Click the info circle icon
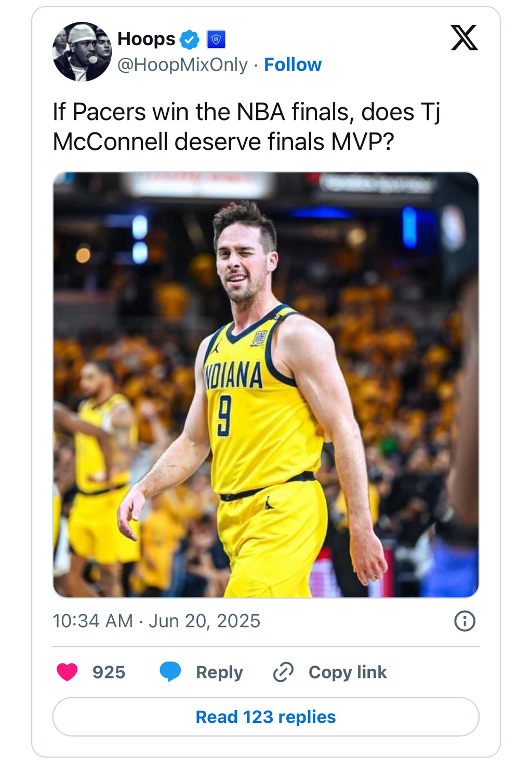Screen dimensions: 532x783 tap(464, 621)
